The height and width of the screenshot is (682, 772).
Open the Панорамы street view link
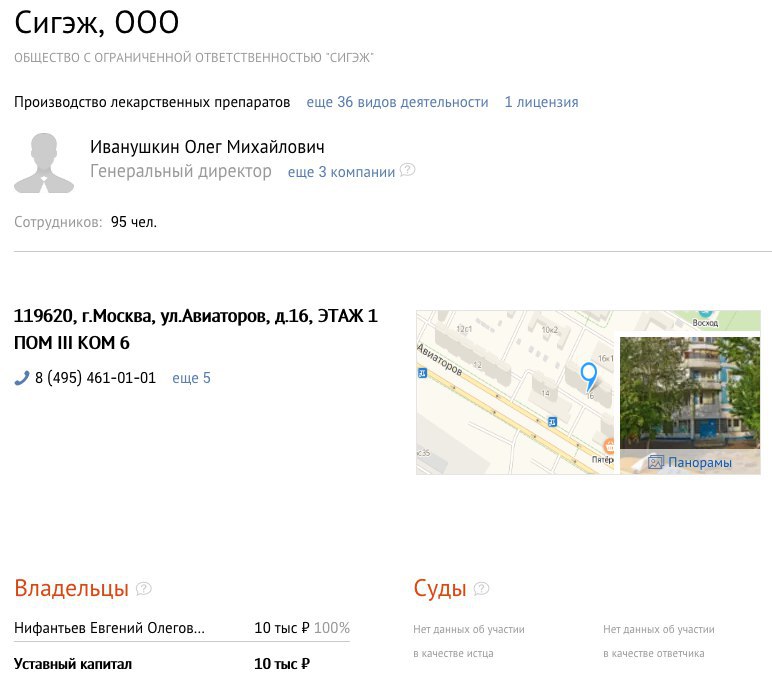click(699, 462)
